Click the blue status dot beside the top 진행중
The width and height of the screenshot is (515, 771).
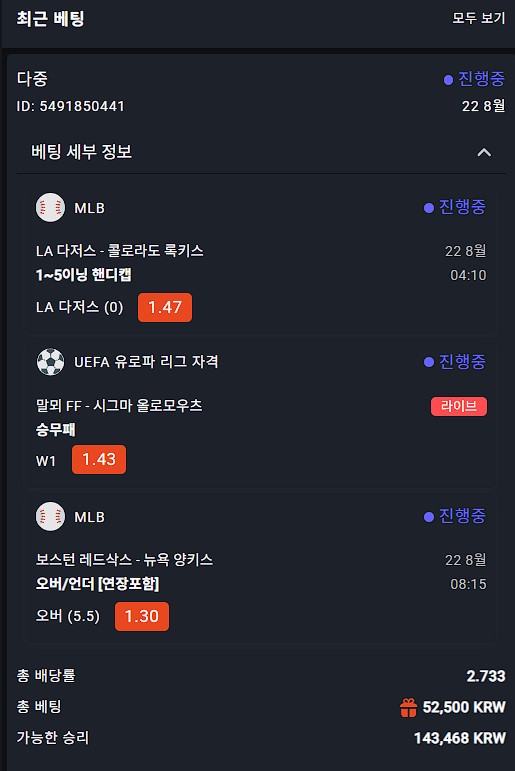coord(448,80)
